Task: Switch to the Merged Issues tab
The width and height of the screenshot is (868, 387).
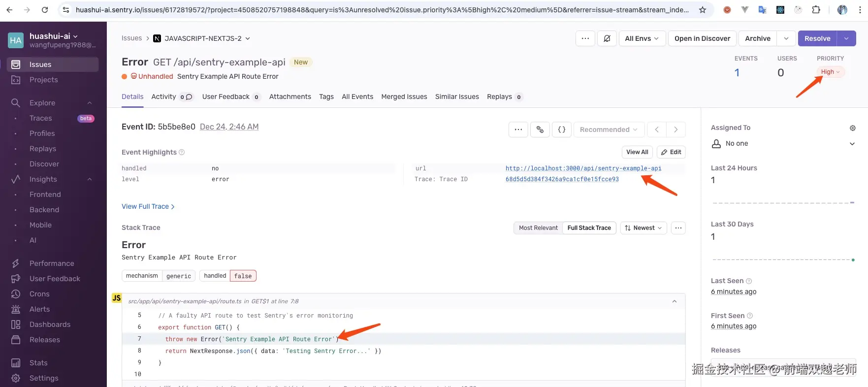Action: pos(404,97)
